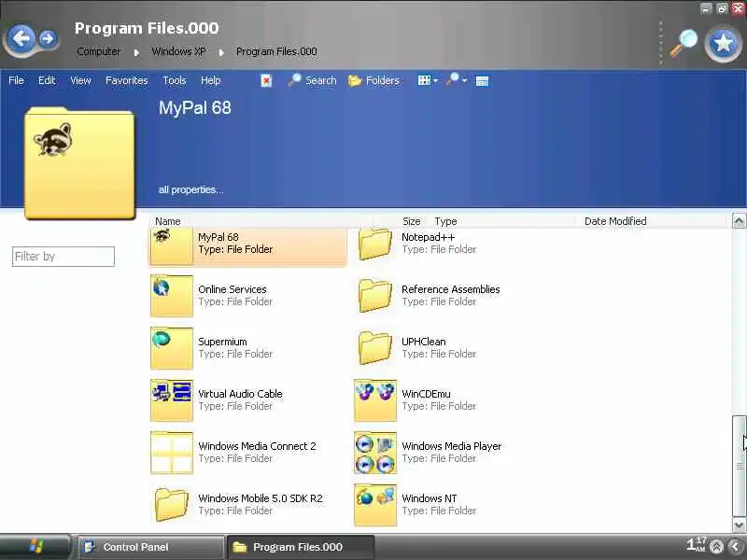Sort by the Date Modified column header
Screen dimensions: 747x560
click(615, 221)
